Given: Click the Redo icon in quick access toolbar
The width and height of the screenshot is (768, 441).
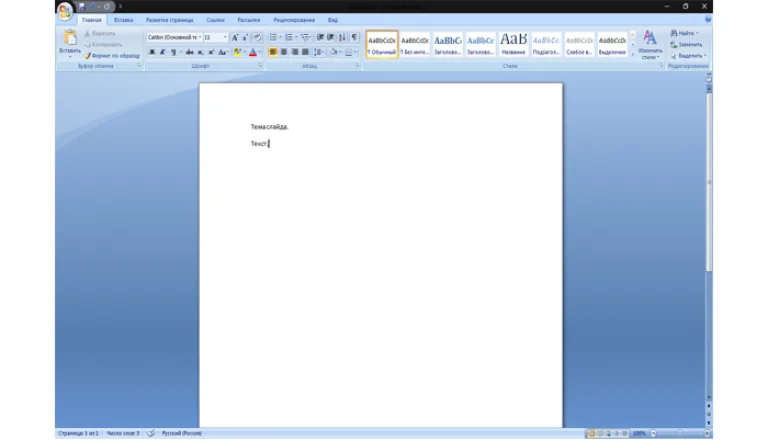Looking at the screenshot, I should (107, 6).
